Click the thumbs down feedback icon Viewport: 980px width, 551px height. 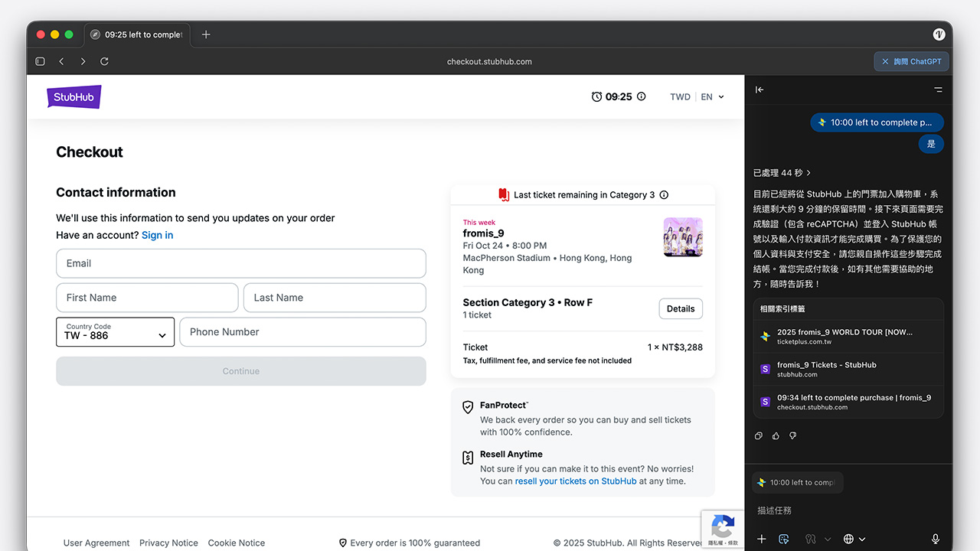pyautogui.click(x=792, y=436)
